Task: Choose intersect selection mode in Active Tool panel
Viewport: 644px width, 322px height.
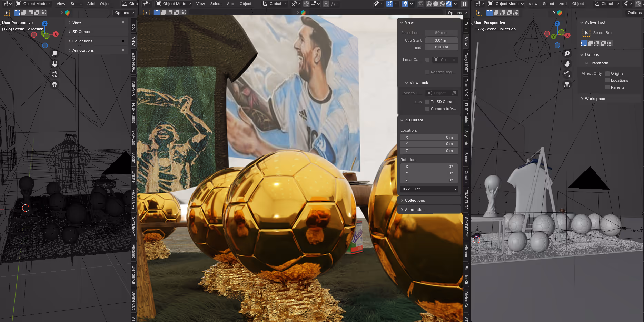Action: (610, 43)
